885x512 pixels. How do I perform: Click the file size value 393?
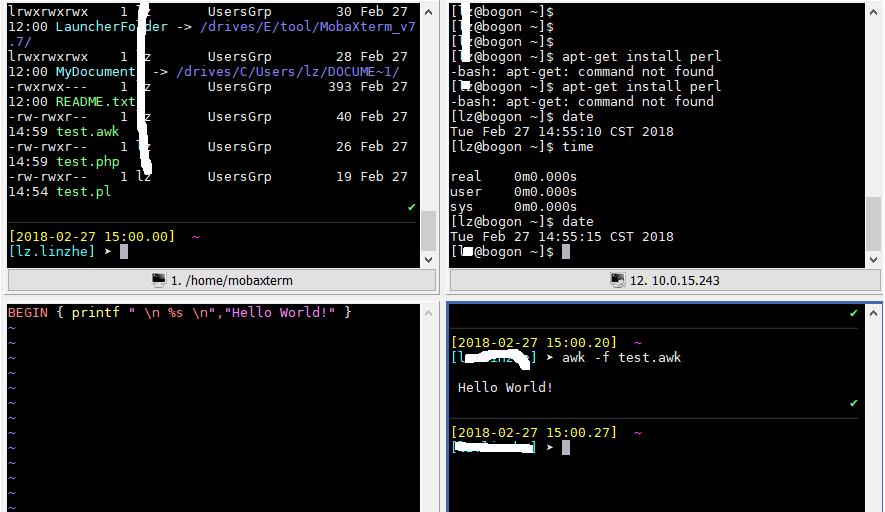(340, 86)
